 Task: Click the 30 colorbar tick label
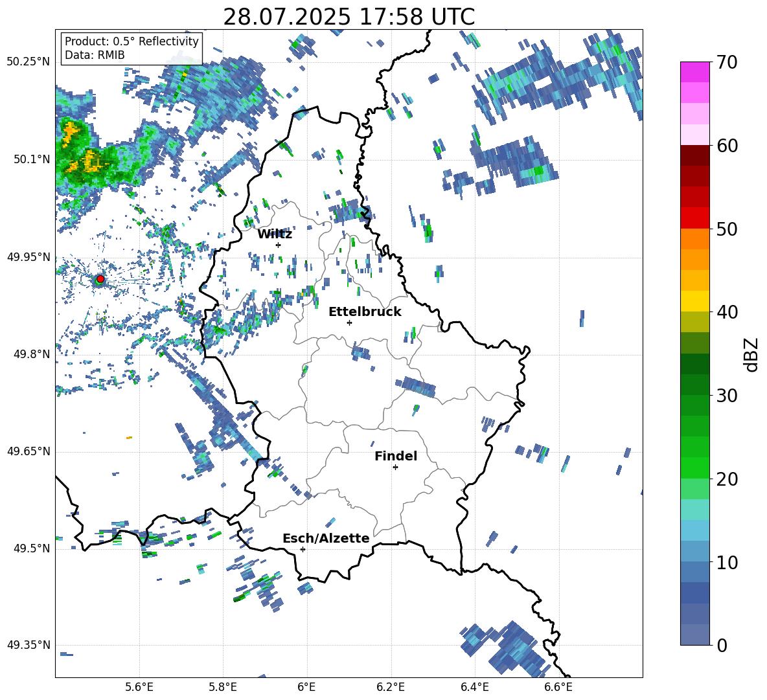726,396
